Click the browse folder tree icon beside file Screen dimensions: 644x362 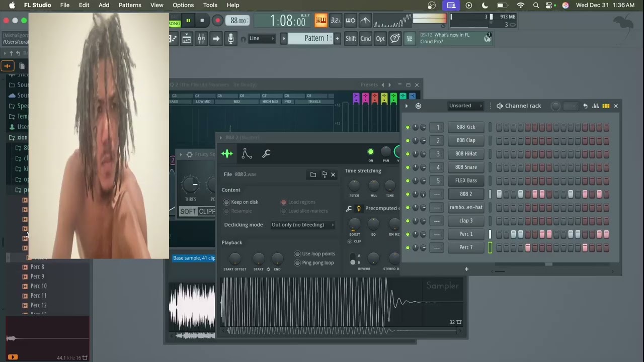point(324,174)
